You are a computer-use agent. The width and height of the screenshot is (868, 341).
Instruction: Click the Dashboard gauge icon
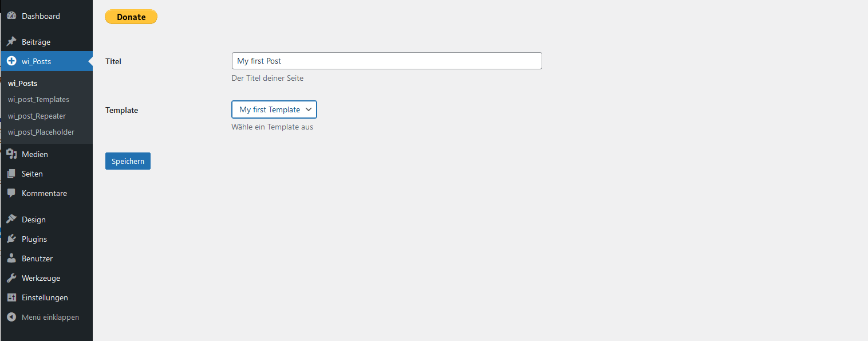pyautogui.click(x=11, y=16)
